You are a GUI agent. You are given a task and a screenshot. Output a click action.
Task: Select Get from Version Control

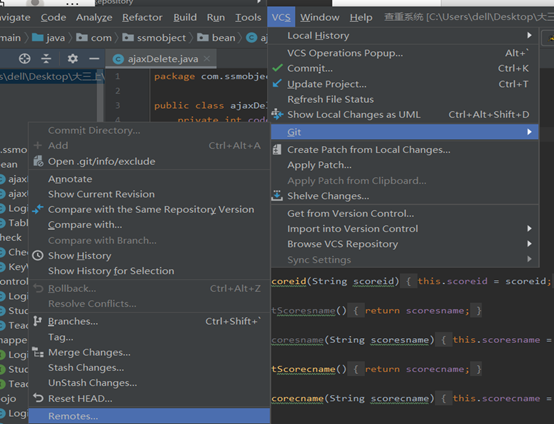click(x=404, y=213)
